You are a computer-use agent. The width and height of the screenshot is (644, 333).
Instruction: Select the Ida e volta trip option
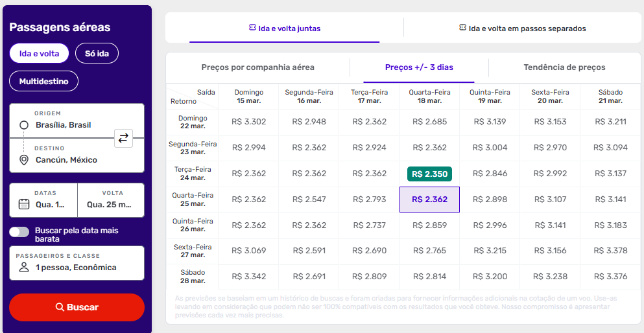[x=39, y=54]
